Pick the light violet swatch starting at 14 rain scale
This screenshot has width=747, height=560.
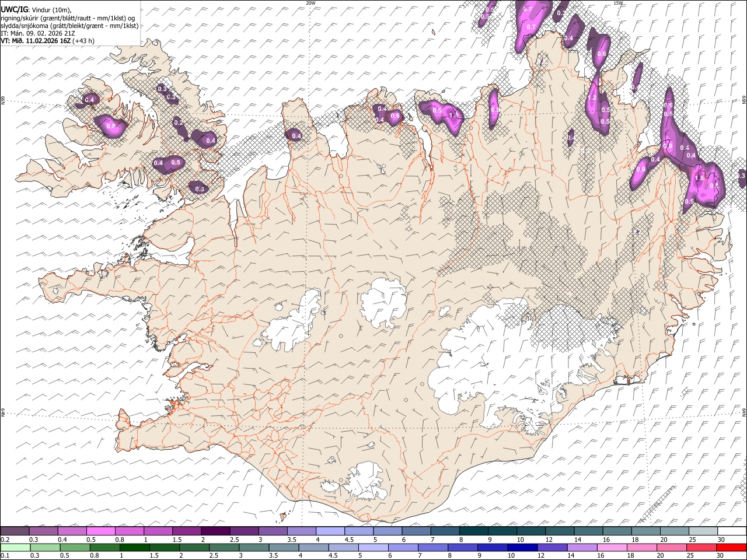point(582,547)
